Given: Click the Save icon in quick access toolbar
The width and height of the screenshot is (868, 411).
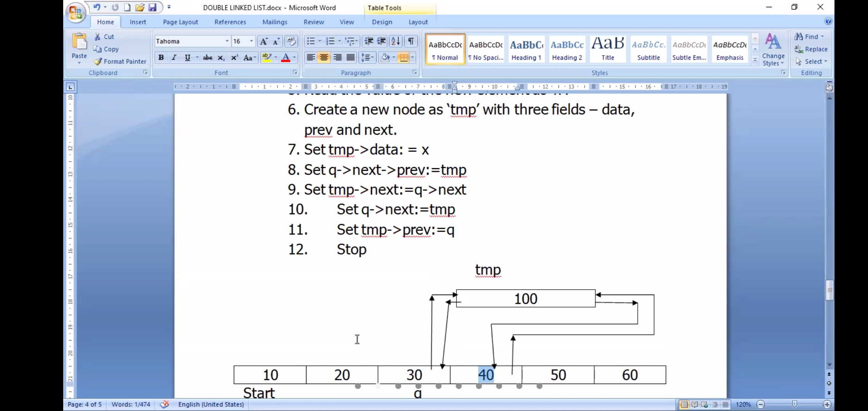Looking at the screenshot, I should (152, 7).
